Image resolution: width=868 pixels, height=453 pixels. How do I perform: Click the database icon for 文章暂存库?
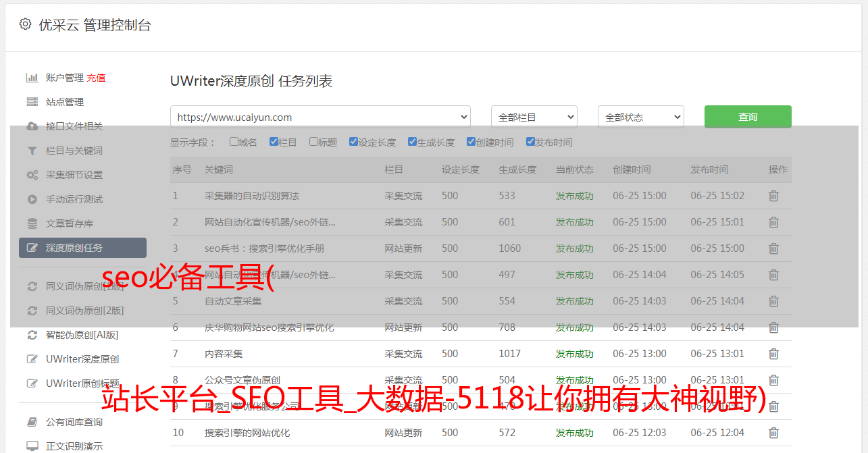[32, 223]
